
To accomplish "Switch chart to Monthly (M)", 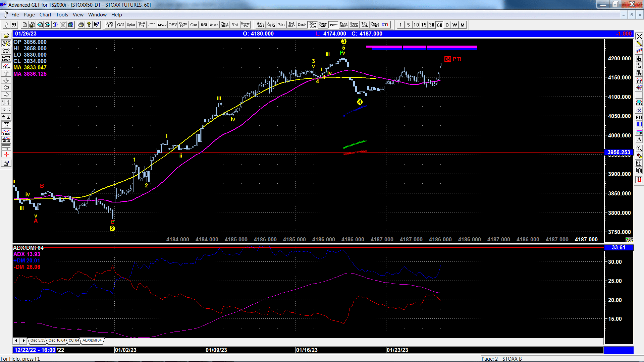I will [x=463, y=25].
